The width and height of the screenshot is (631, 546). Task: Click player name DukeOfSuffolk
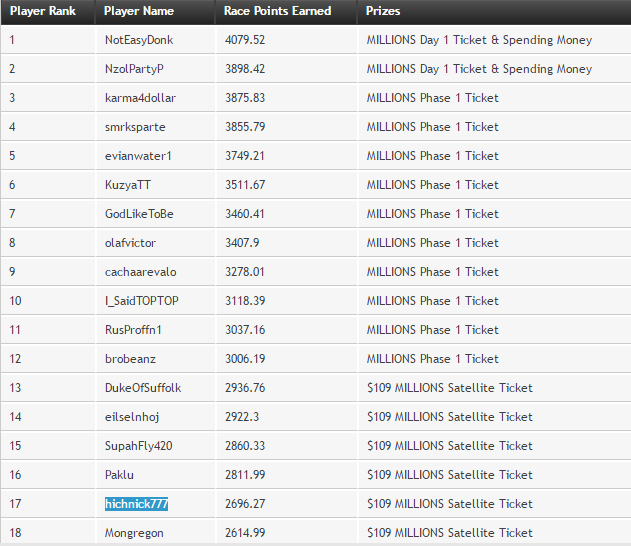[x=143, y=388]
